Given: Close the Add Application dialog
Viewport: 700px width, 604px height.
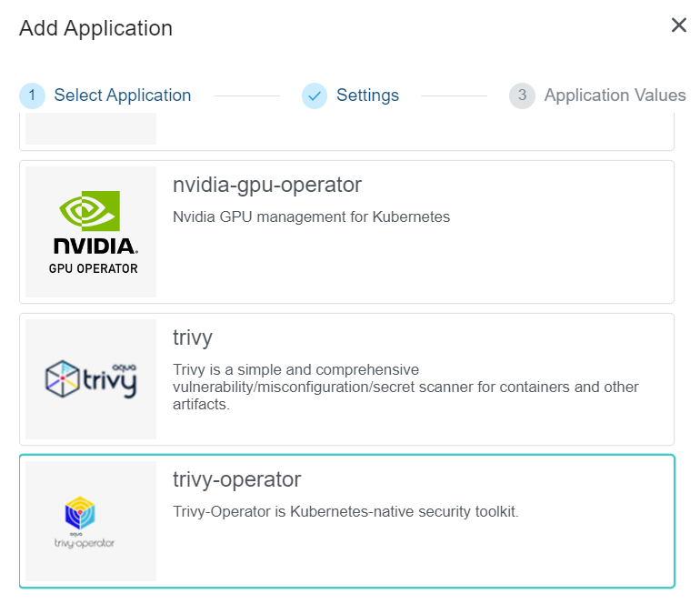Looking at the screenshot, I should [x=678, y=25].
